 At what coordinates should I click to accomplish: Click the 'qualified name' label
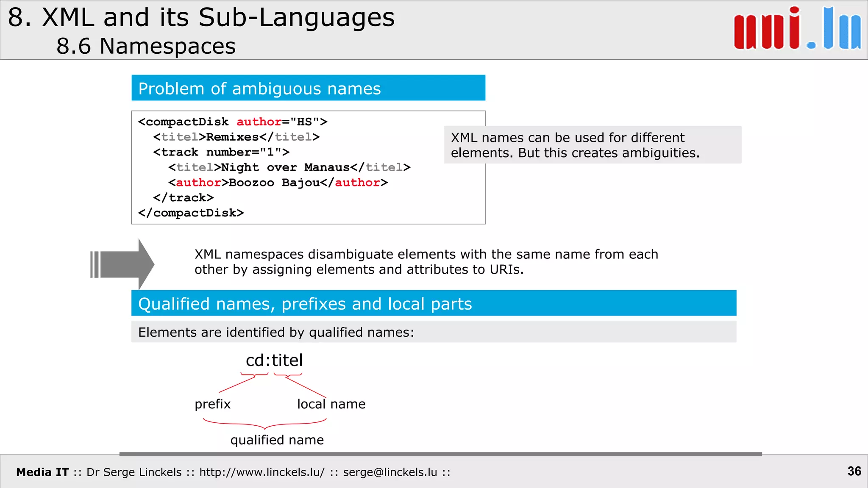coord(277,440)
